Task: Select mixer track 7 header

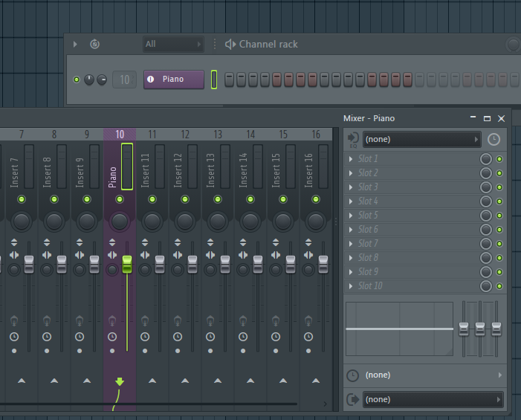Action: (x=22, y=135)
